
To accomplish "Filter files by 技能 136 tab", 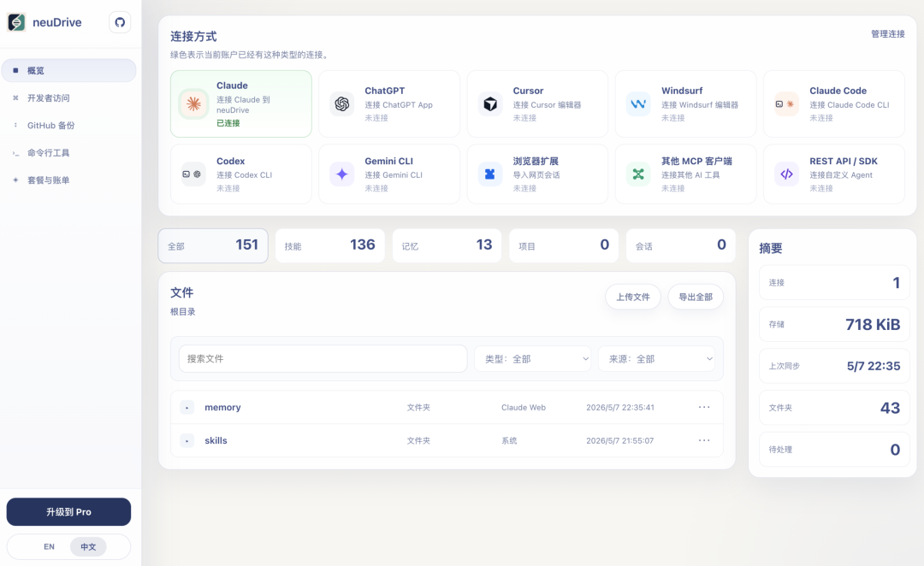I will 330,245.
